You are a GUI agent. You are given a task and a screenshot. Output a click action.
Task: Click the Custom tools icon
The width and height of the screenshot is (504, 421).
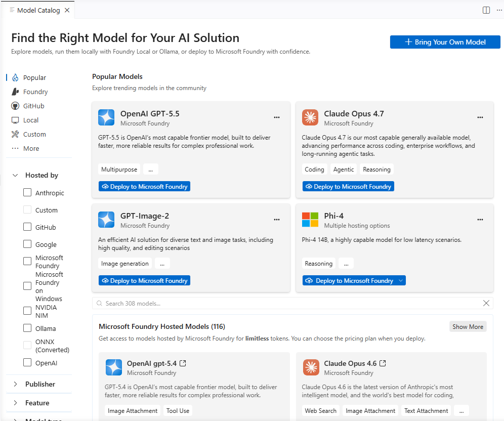click(x=15, y=134)
